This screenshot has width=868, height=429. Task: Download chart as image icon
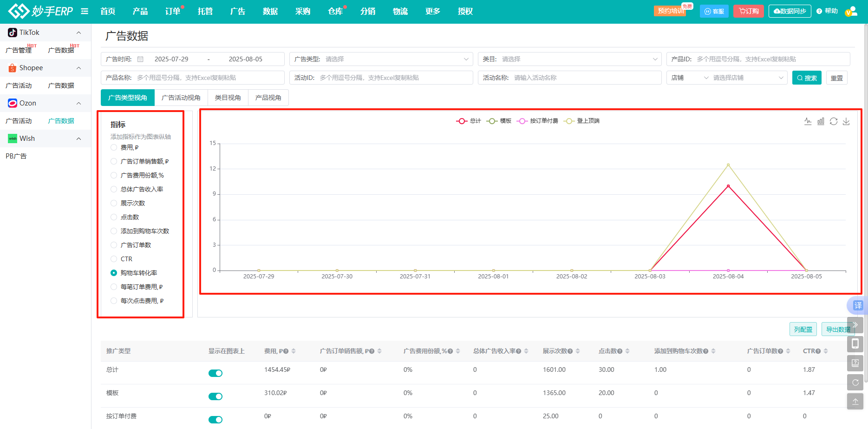(846, 121)
